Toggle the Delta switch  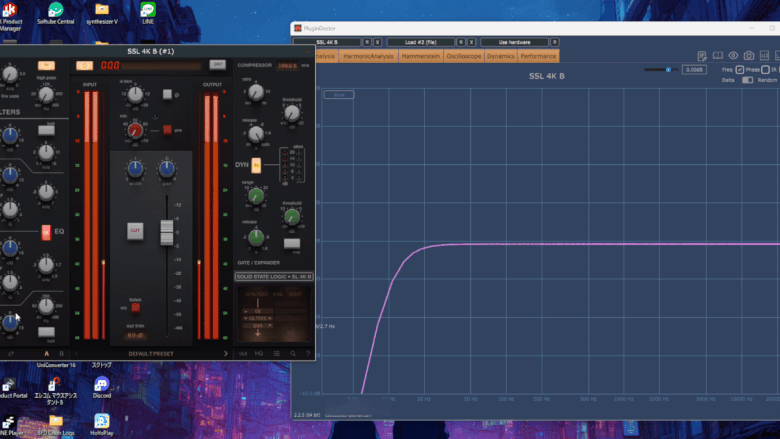(x=747, y=80)
